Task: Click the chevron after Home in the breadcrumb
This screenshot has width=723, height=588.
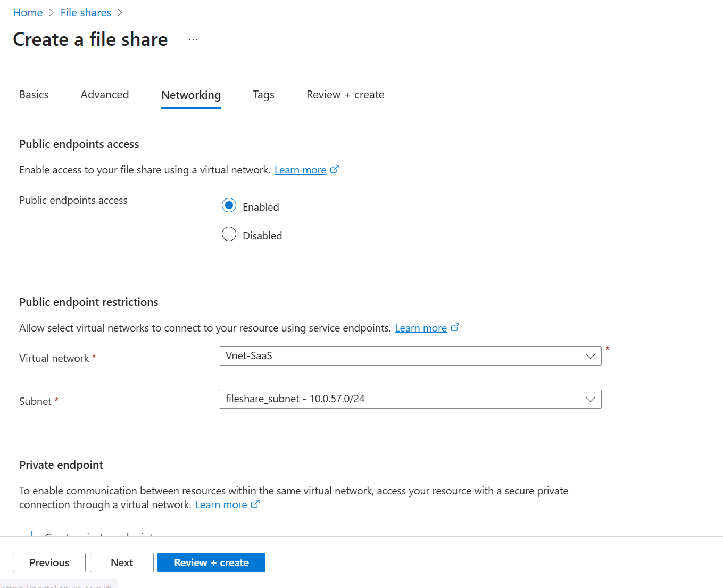Action: (x=51, y=12)
